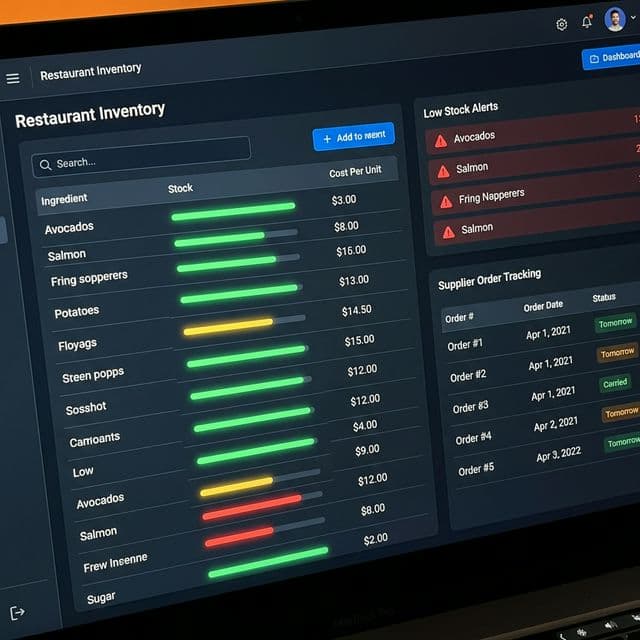Expand the dropdown arrow beside the avatar
The width and height of the screenshot is (640, 640).
coord(633,17)
